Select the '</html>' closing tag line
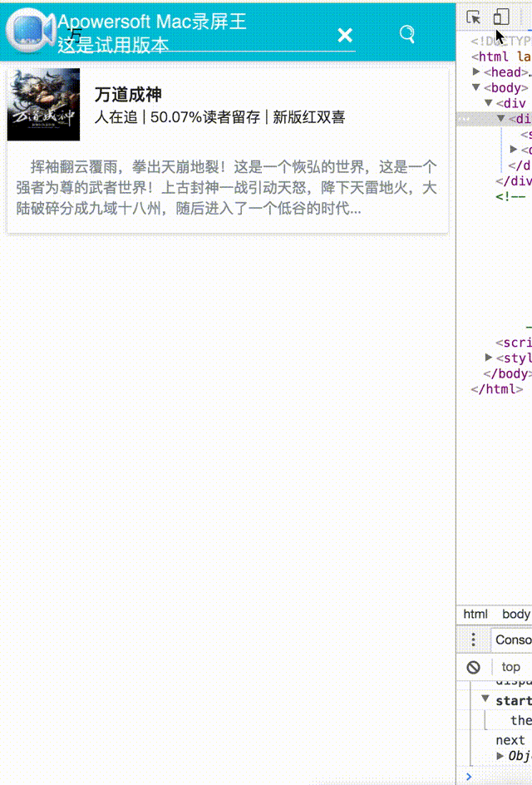This screenshot has height=785, width=532. (x=497, y=389)
